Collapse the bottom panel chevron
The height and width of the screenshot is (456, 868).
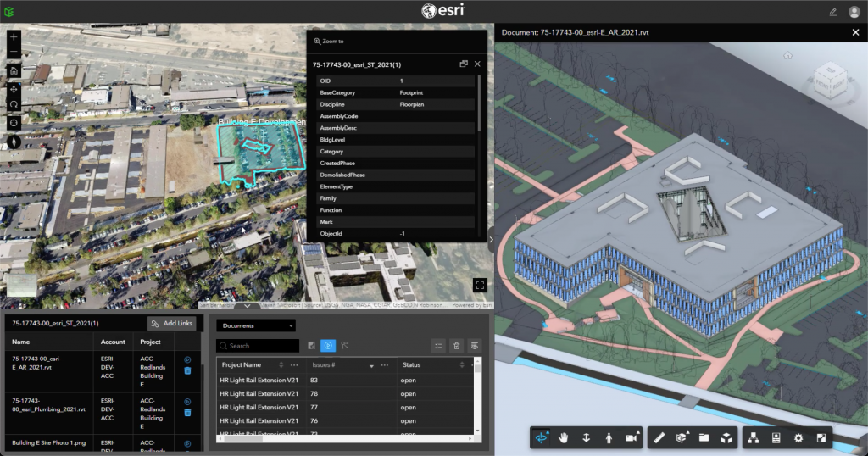[247, 305]
